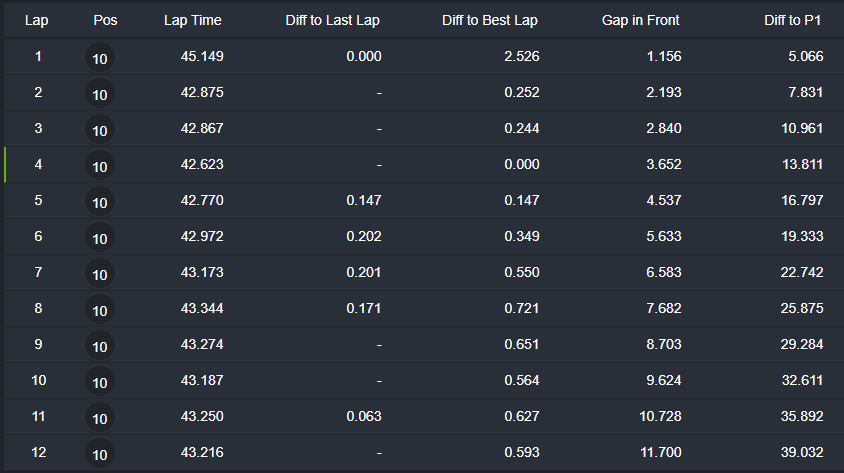844x473 pixels.
Task: Click the position badge for lap 10
Action: [100, 382]
